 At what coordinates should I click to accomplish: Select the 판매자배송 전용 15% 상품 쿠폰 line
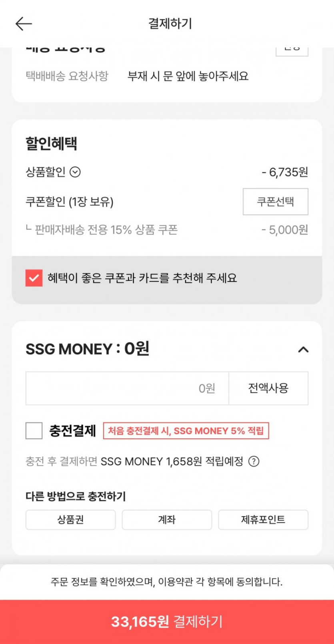(106, 230)
